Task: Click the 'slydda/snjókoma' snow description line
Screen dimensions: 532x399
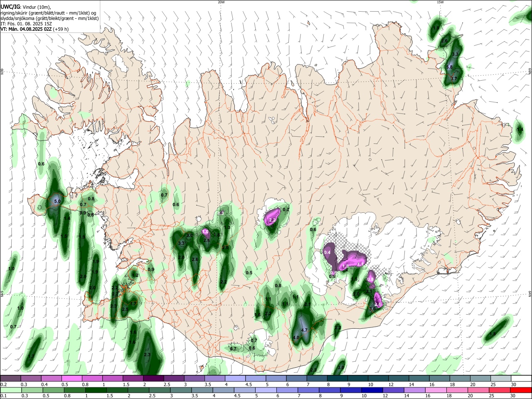Action: tap(49, 18)
